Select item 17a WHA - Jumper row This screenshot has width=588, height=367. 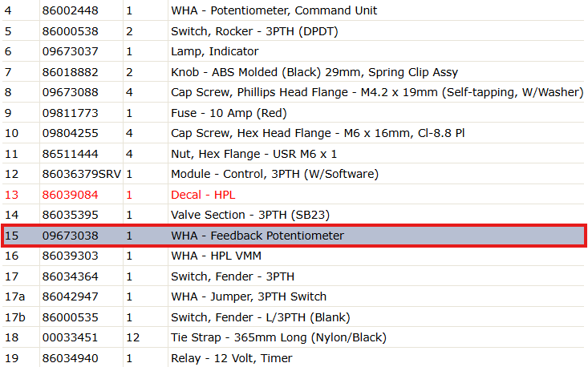pos(294,296)
